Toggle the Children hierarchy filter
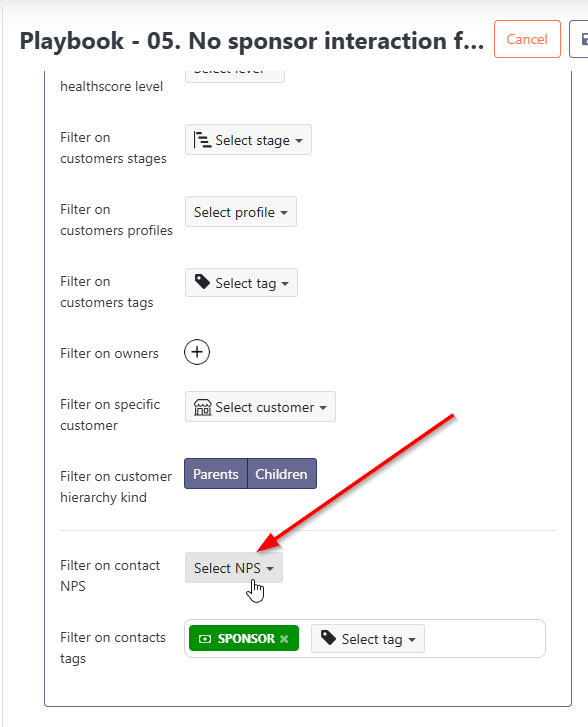This screenshot has width=588, height=727. pos(282,474)
